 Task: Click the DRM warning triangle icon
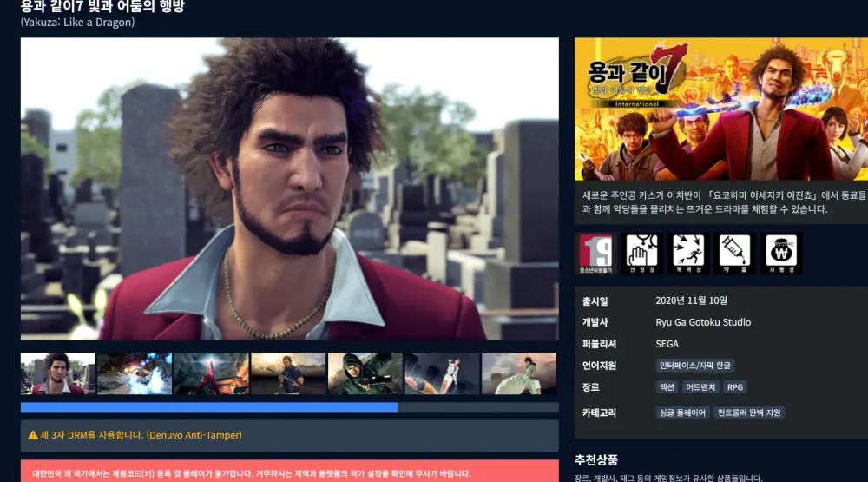pos(33,435)
